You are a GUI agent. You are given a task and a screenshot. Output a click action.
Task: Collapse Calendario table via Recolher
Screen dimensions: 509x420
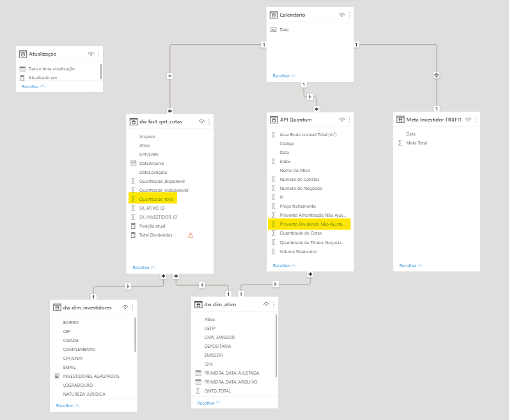click(284, 75)
